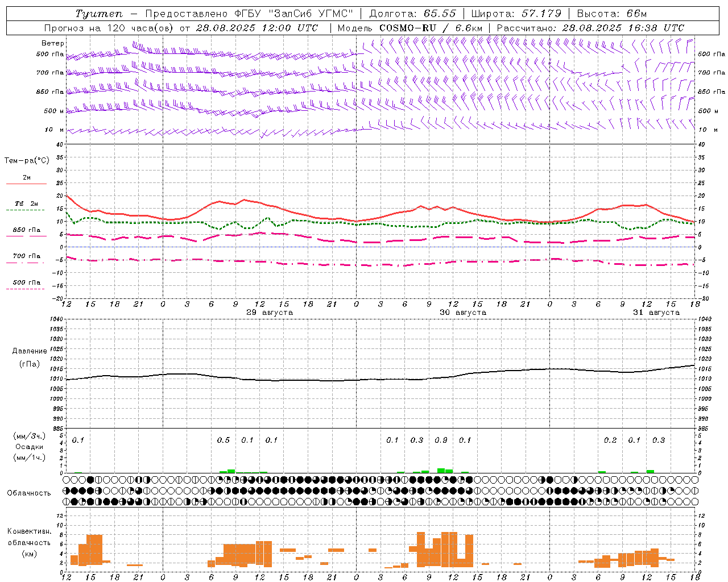This screenshot has width=728, height=582.
Task: Click the "Высота: 66м" elevation value
Action: (611, 14)
